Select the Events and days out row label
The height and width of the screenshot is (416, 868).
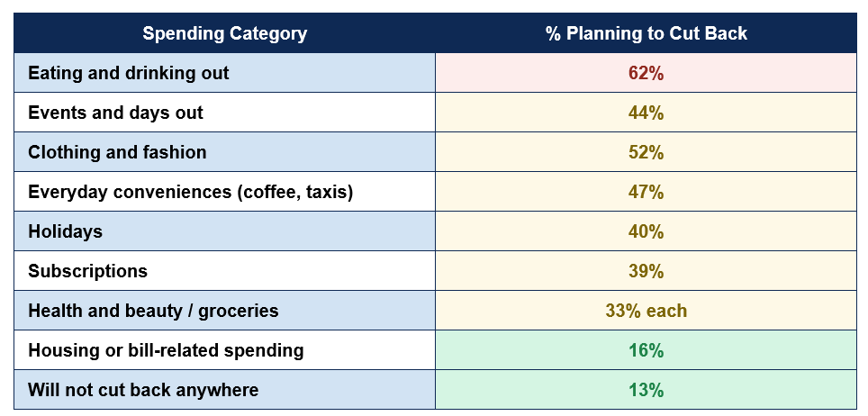(225, 113)
